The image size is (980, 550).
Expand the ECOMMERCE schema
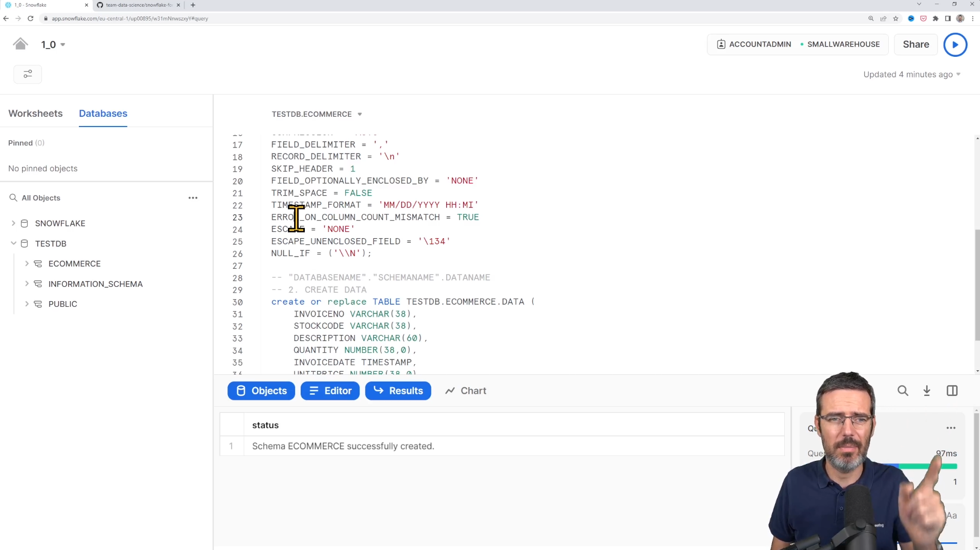pos(27,264)
